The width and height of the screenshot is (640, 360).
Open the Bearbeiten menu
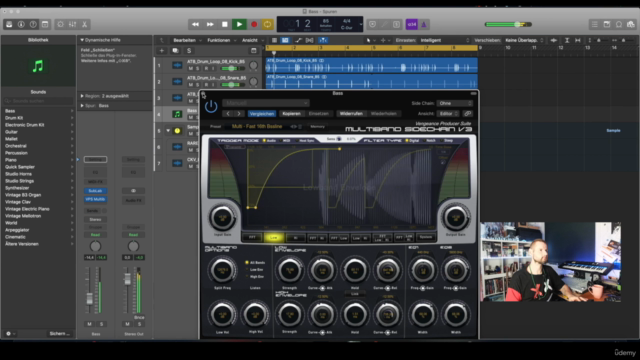point(187,40)
